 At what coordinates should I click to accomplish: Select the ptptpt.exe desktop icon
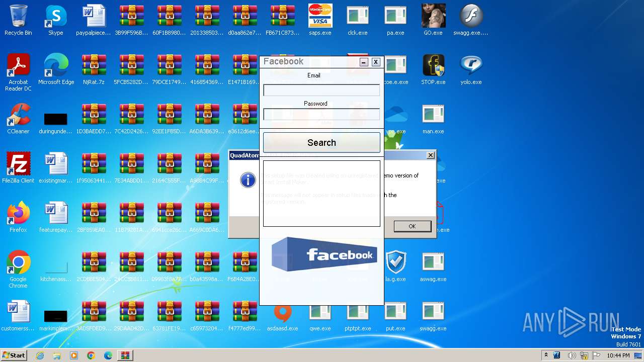358,316
